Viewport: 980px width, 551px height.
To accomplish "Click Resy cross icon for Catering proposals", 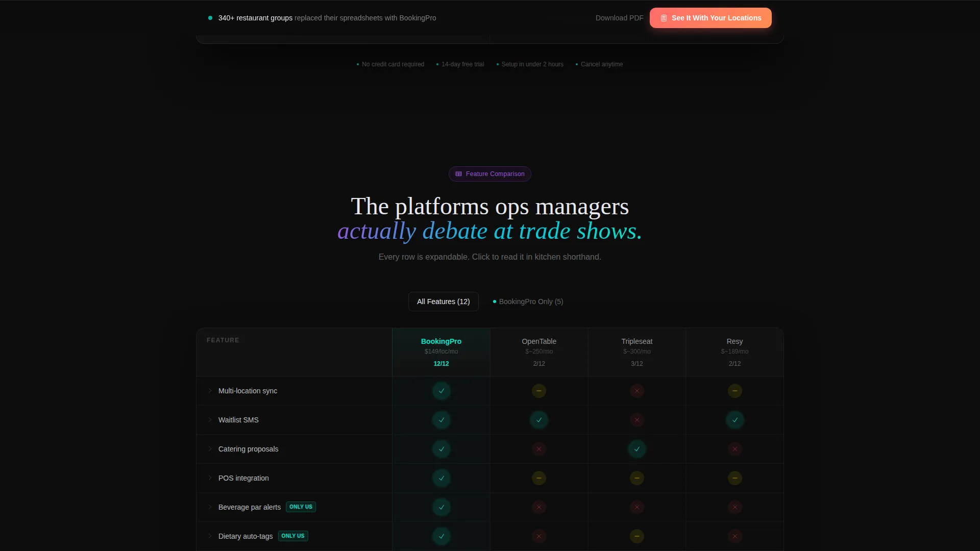I will [735, 449].
